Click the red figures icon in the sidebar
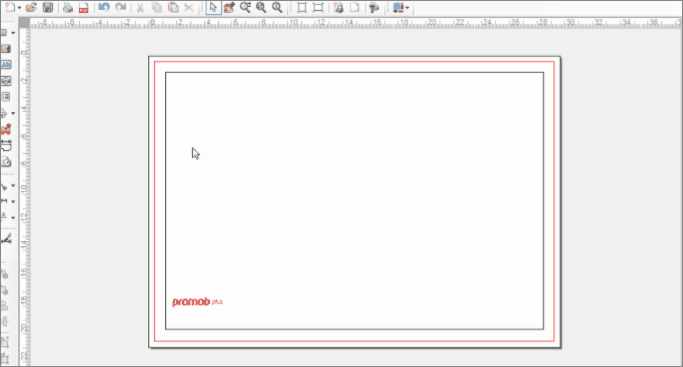 [6, 129]
